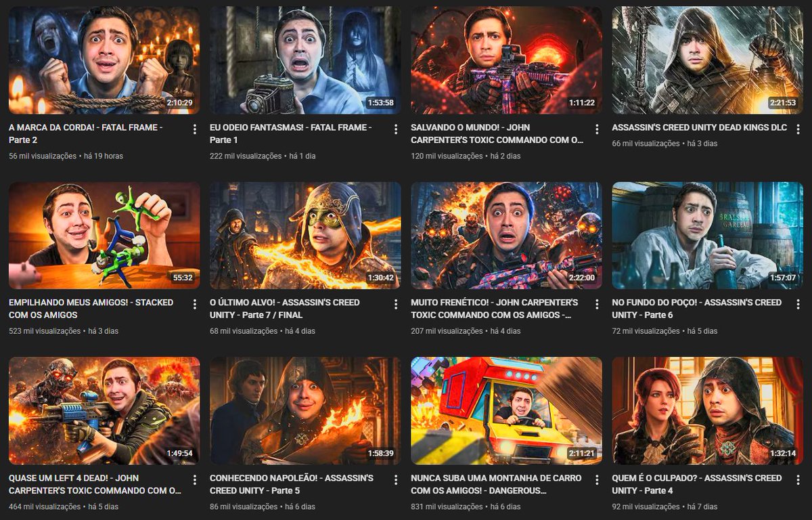Open title link EMPILHANDO MEUS AMIGOS
This screenshot has height=520, width=812.
91,309
